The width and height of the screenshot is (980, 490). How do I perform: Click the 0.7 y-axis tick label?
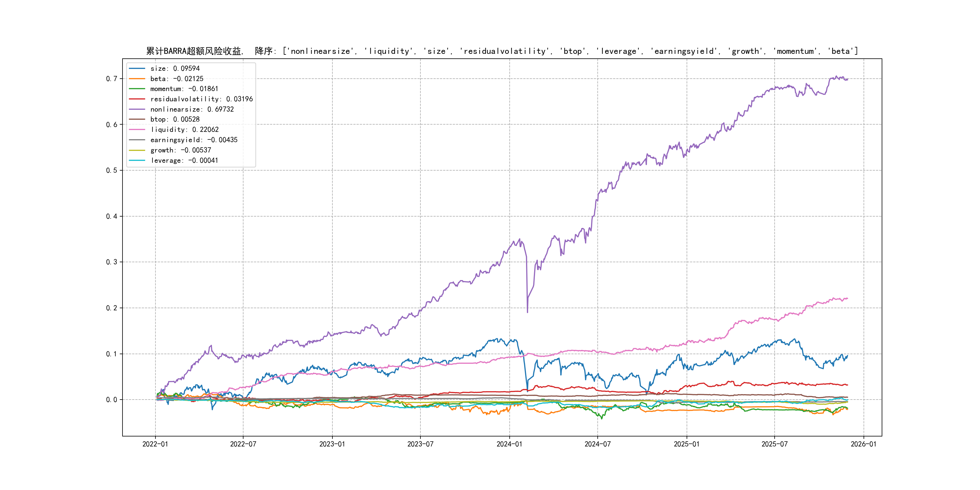tap(112, 79)
